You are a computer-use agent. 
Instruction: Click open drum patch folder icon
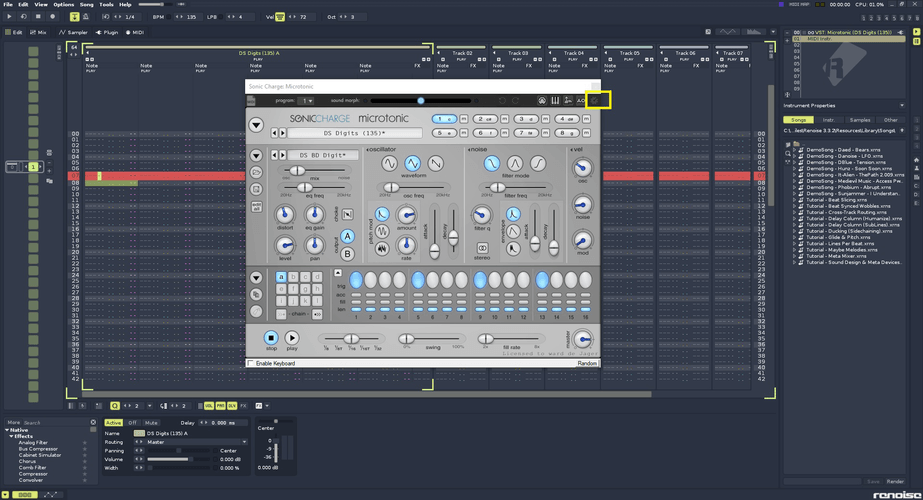tap(256, 173)
